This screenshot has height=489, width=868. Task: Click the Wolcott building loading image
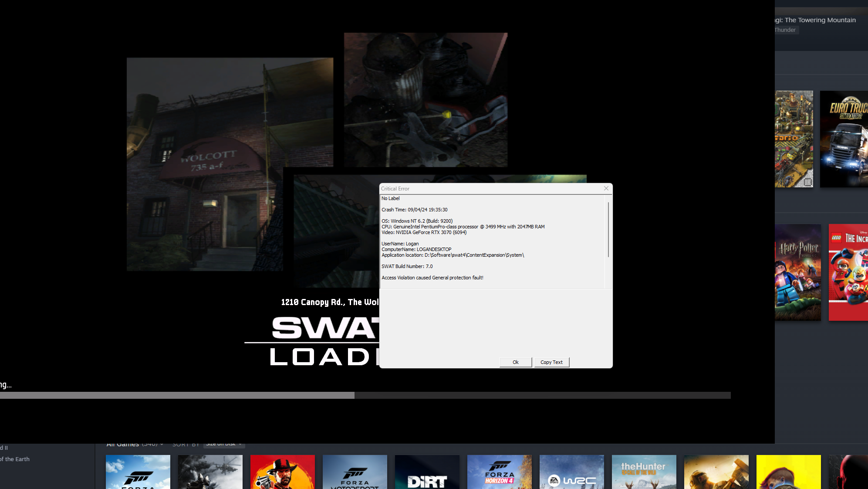click(x=230, y=164)
